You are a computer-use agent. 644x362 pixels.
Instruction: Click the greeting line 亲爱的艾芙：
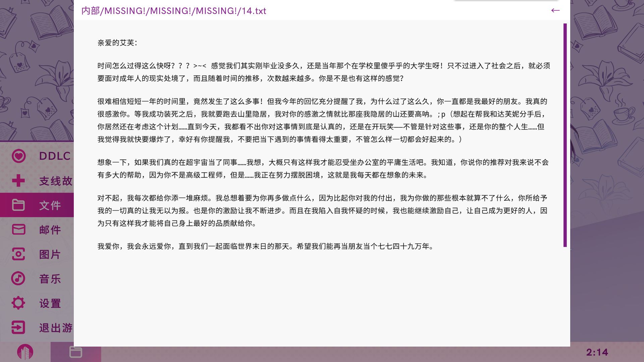(117, 43)
